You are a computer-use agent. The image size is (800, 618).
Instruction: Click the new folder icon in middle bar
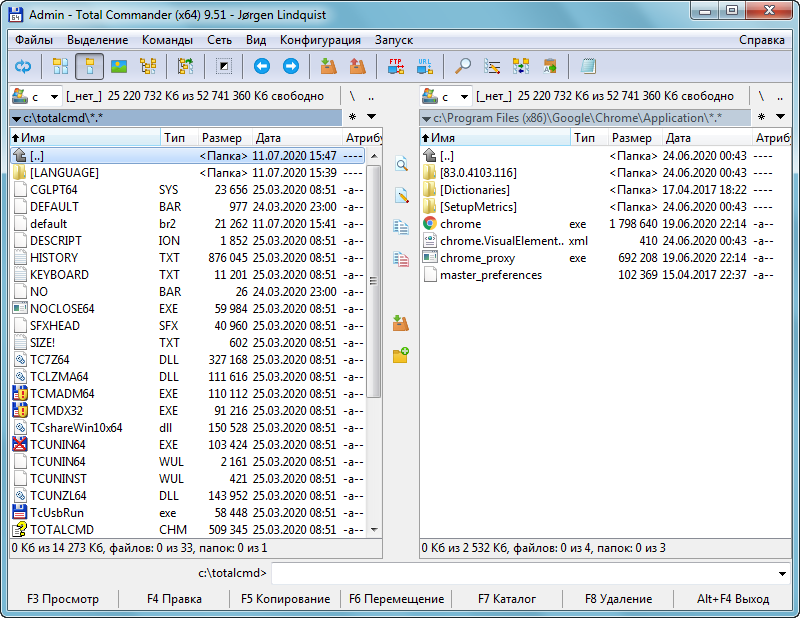[x=401, y=355]
